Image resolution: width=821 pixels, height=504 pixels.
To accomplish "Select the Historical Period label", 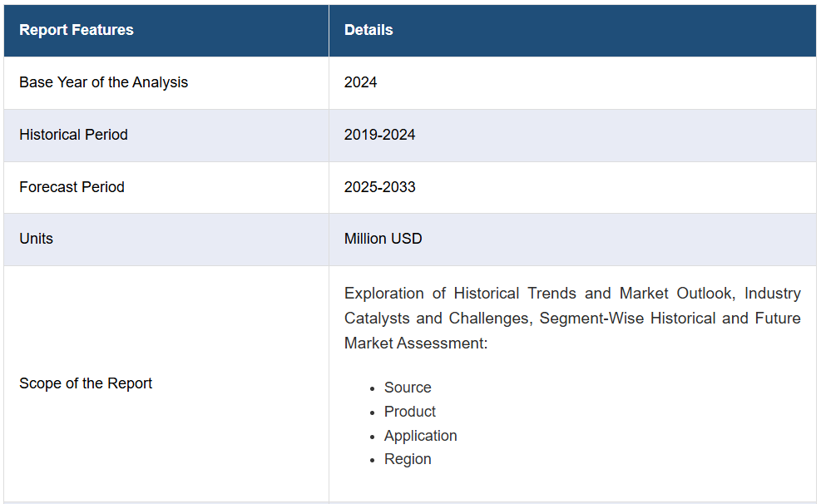I will pyautogui.click(x=73, y=135).
